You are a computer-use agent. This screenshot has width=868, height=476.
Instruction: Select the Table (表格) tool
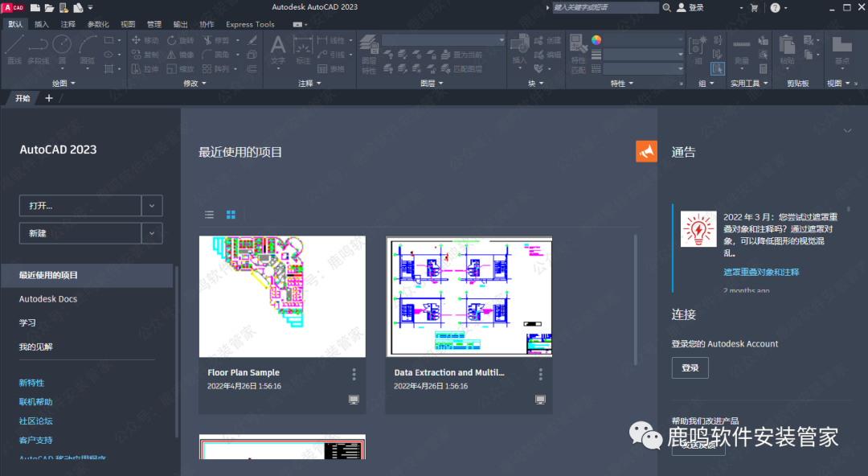pyautogui.click(x=331, y=68)
